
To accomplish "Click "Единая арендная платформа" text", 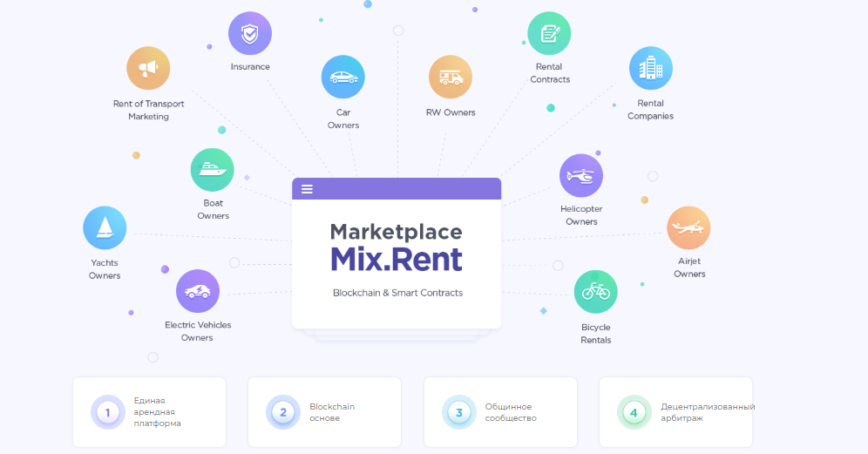I will [x=157, y=412].
